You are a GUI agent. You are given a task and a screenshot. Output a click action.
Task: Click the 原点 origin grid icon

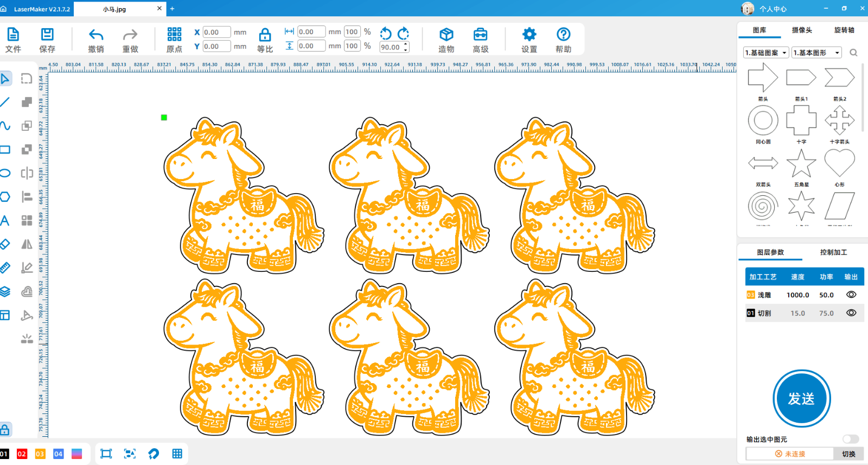[x=174, y=35]
